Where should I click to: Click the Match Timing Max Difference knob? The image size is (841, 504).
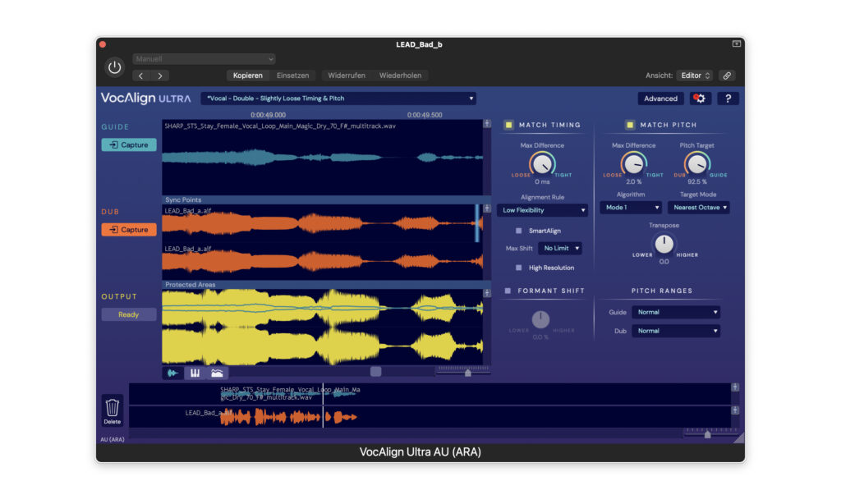tap(542, 164)
